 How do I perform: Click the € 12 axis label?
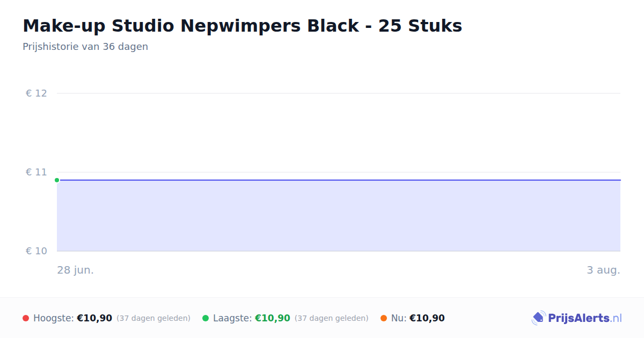[x=36, y=93]
